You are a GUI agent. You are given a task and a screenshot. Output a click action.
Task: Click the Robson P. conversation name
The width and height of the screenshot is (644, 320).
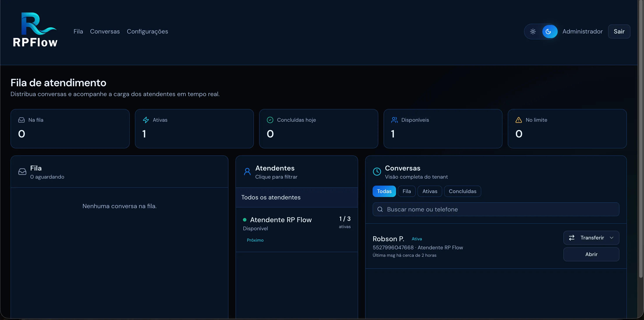(x=388, y=239)
